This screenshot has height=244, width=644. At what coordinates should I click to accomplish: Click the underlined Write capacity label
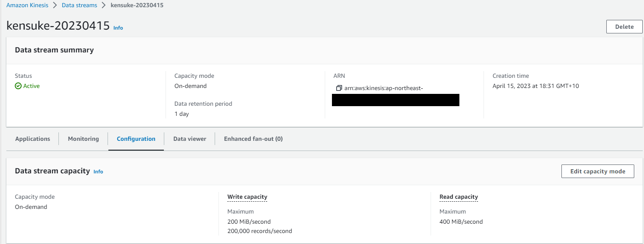tap(247, 197)
